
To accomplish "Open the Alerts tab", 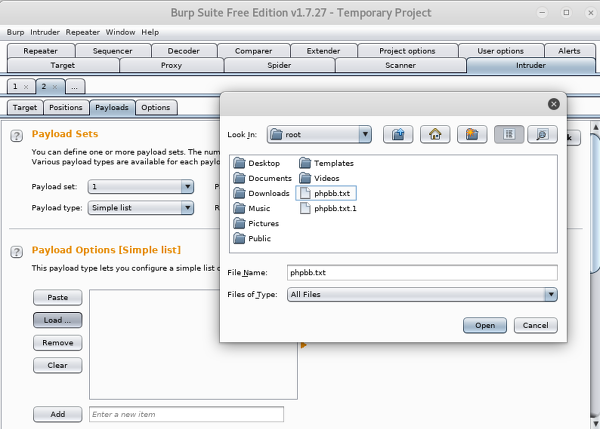I will tap(569, 51).
